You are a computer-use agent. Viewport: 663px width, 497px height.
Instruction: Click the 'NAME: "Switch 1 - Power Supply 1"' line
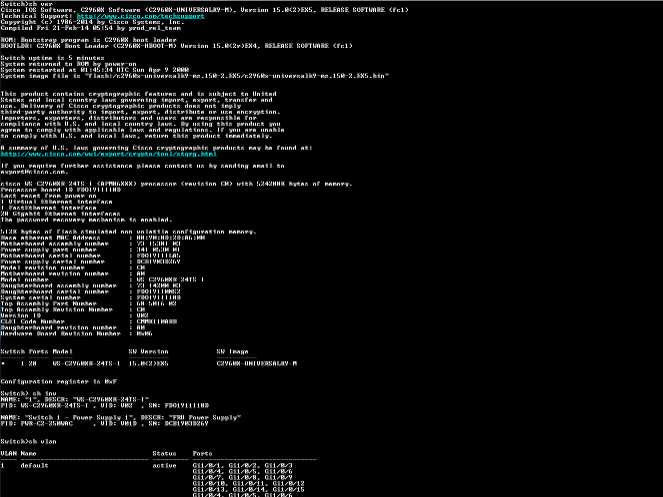coord(121,417)
